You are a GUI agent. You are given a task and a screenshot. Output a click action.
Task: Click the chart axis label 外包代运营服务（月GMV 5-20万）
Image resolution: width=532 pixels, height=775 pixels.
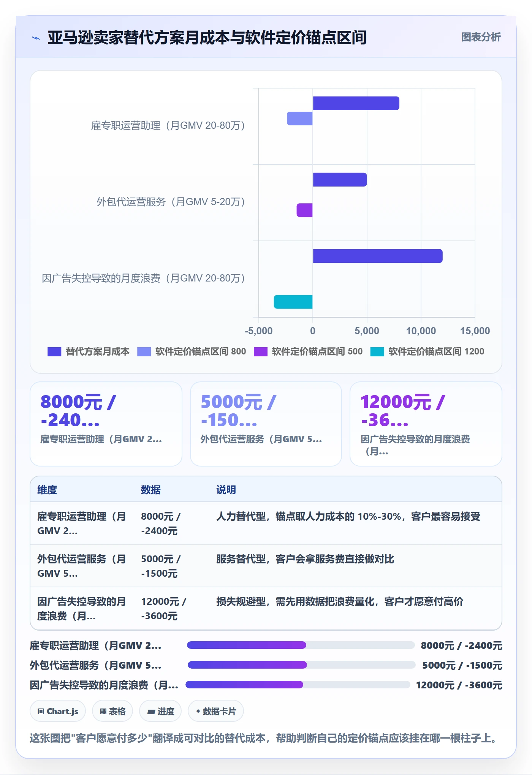coord(171,202)
